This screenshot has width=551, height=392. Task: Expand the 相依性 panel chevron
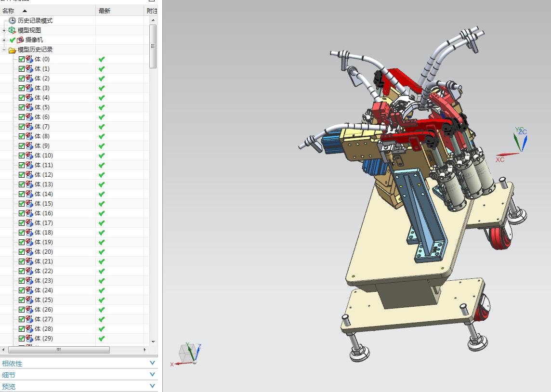(152, 363)
